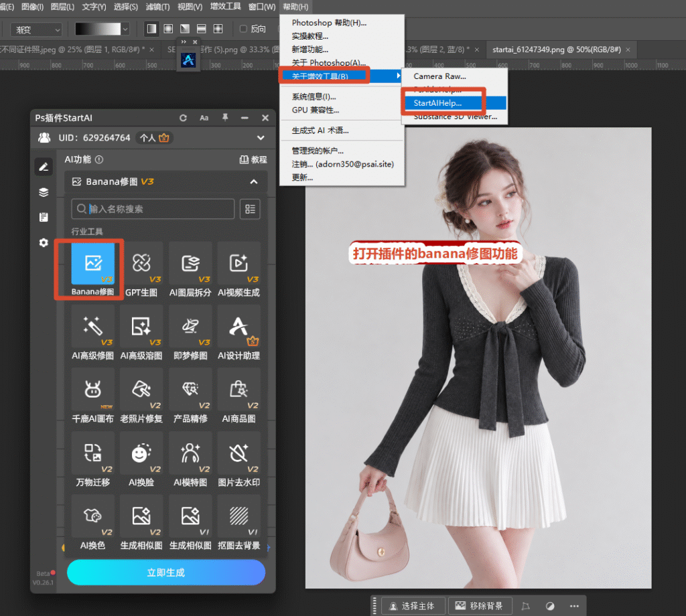The width and height of the screenshot is (686, 616).
Task: Open the 系统信息(I)... menu entry
Action: pyautogui.click(x=341, y=96)
